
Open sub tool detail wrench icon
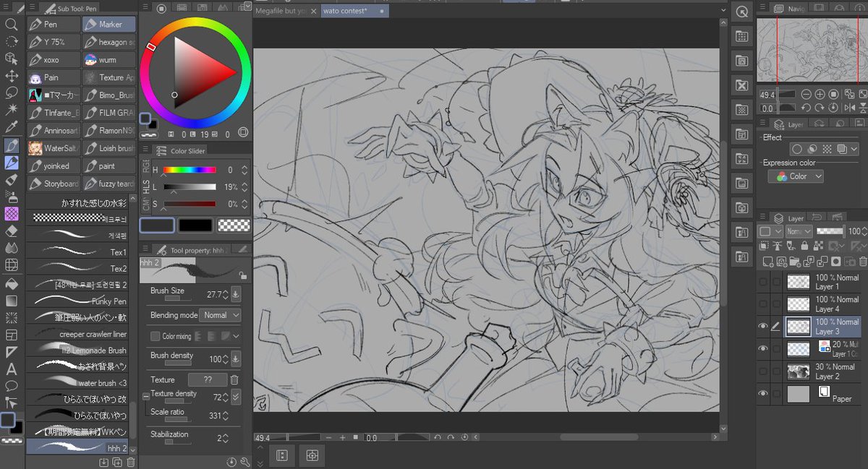245,462
